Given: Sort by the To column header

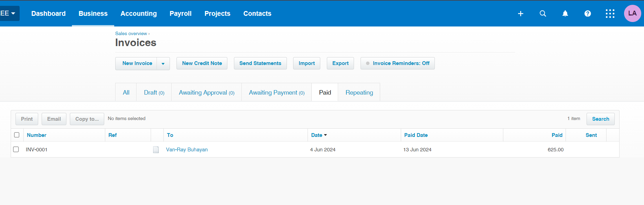Looking at the screenshot, I should (170, 135).
